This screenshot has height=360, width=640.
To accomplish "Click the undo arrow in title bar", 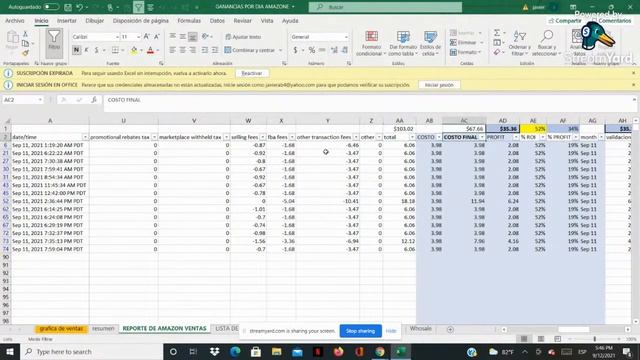I will (x=80, y=7).
